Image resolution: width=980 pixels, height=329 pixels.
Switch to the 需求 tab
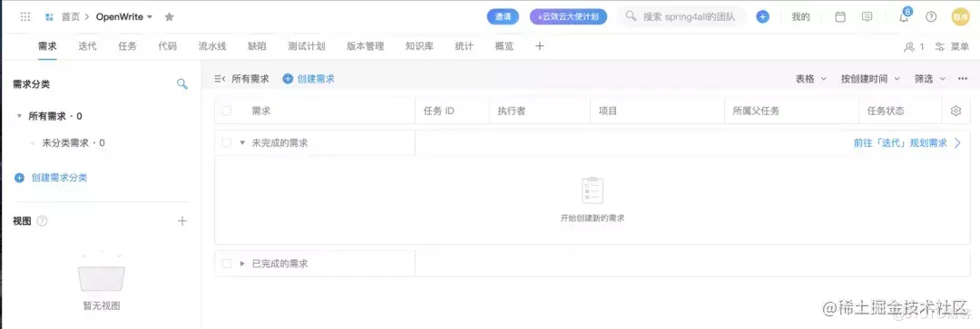47,46
